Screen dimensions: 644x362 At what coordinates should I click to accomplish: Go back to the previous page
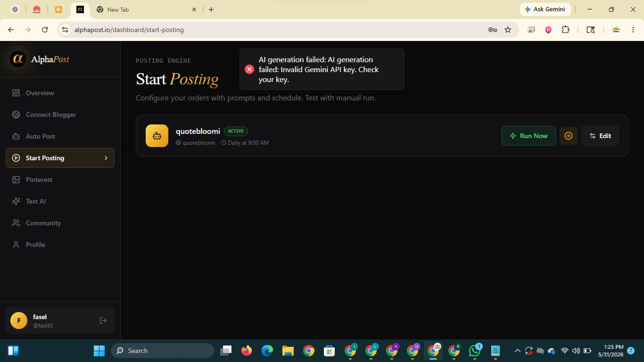point(11,30)
